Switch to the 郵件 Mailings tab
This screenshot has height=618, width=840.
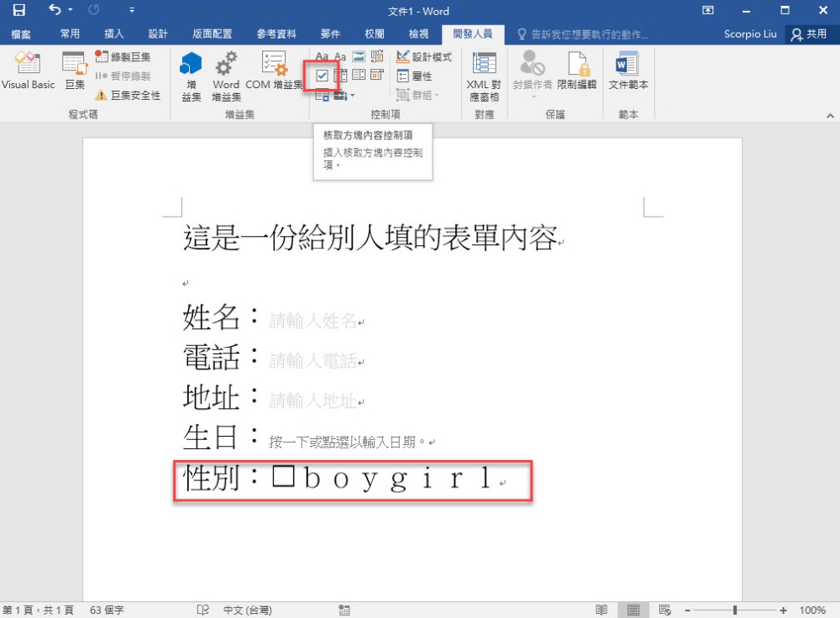point(330,34)
